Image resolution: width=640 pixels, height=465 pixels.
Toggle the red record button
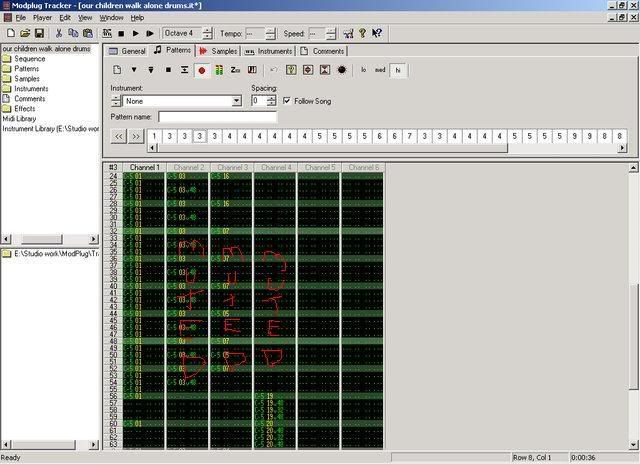click(202, 70)
